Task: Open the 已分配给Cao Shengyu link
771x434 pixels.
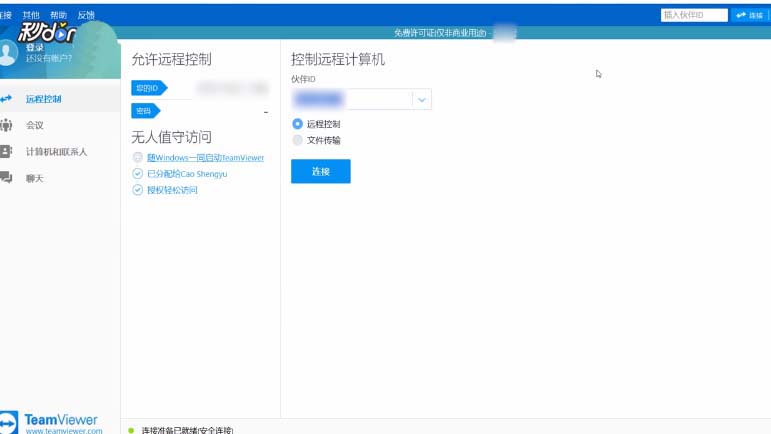Action: [x=187, y=174]
